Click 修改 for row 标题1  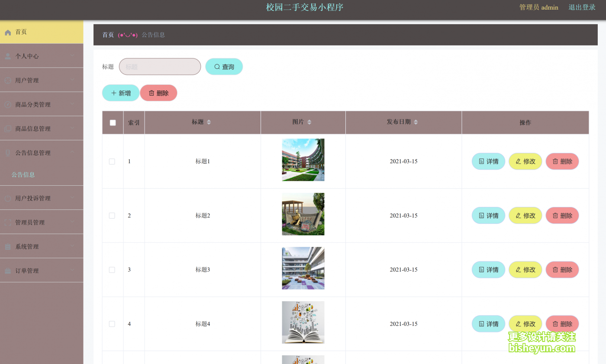pyautogui.click(x=525, y=161)
